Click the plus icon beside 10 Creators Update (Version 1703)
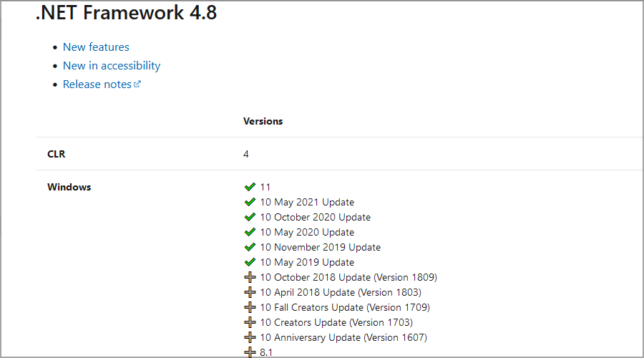Screen dimensions: 644x358 pos(250,322)
